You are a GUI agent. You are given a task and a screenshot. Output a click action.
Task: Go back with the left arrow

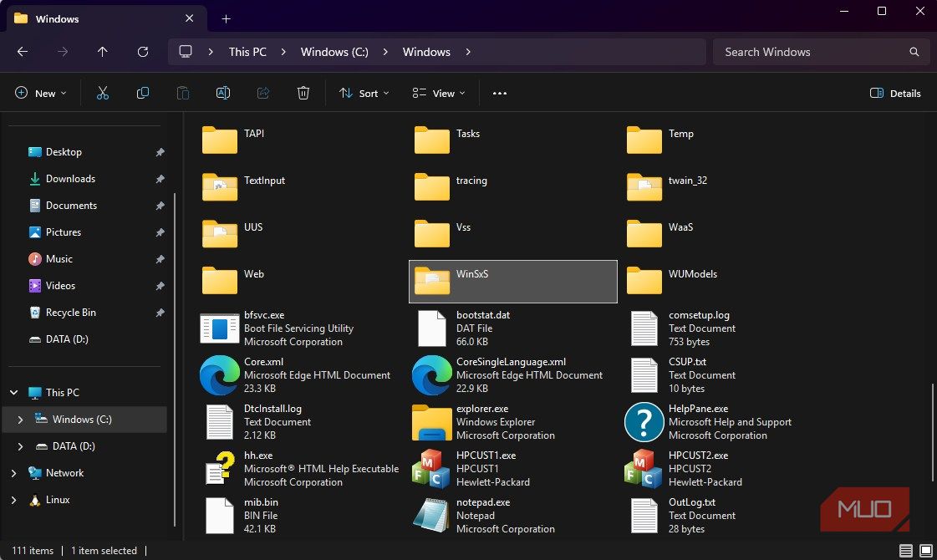tap(23, 52)
